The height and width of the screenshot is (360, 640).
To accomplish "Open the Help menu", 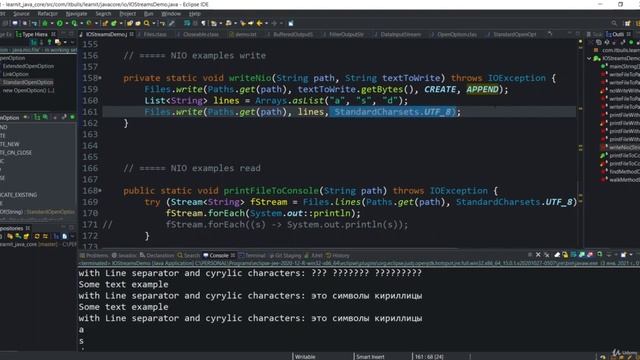I will coord(195,14).
